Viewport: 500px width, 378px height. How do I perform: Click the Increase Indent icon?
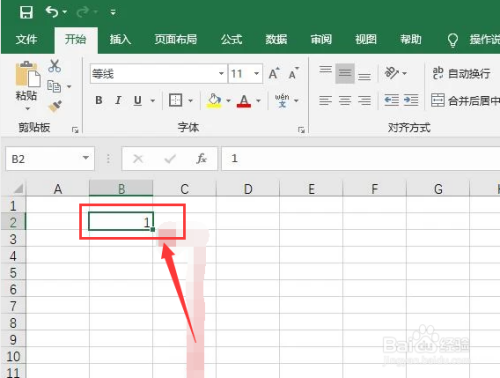pos(411,100)
